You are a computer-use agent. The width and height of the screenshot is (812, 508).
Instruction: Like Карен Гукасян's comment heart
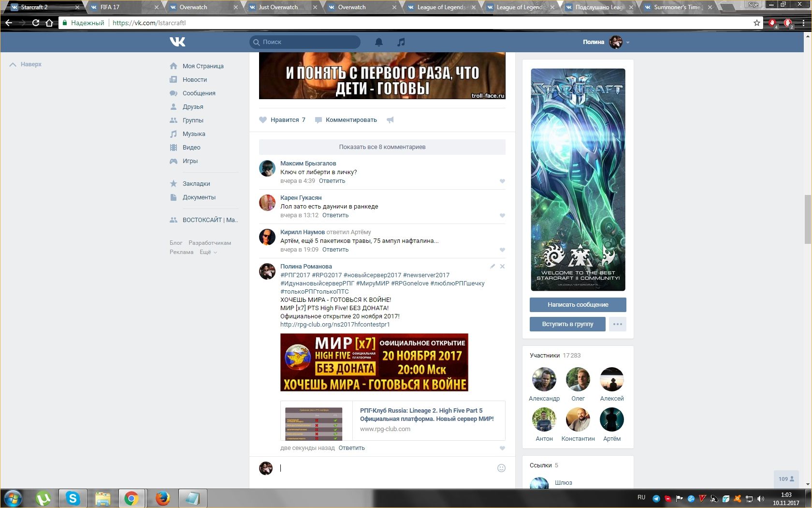pyautogui.click(x=502, y=216)
